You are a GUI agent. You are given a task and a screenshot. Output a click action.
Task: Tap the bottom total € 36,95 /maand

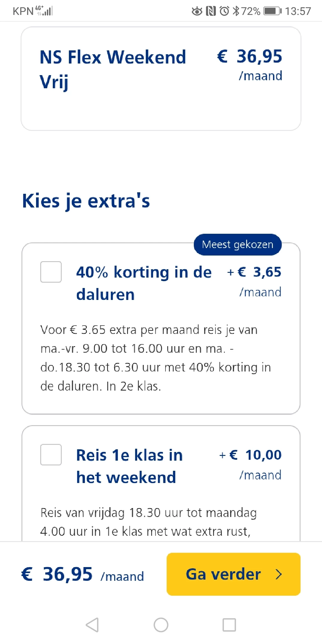click(83, 575)
